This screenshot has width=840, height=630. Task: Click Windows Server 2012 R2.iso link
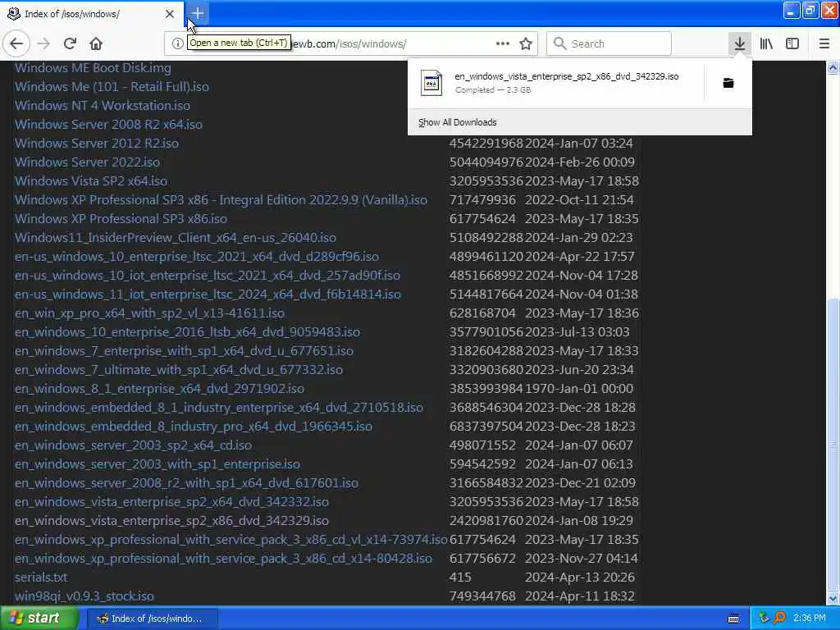(97, 143)
